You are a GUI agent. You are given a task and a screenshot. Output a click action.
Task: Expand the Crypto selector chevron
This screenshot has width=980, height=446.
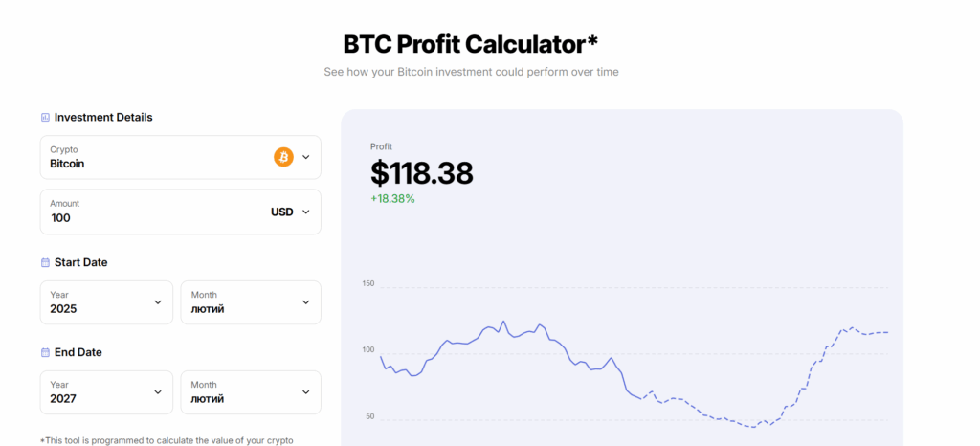point(306,157)
